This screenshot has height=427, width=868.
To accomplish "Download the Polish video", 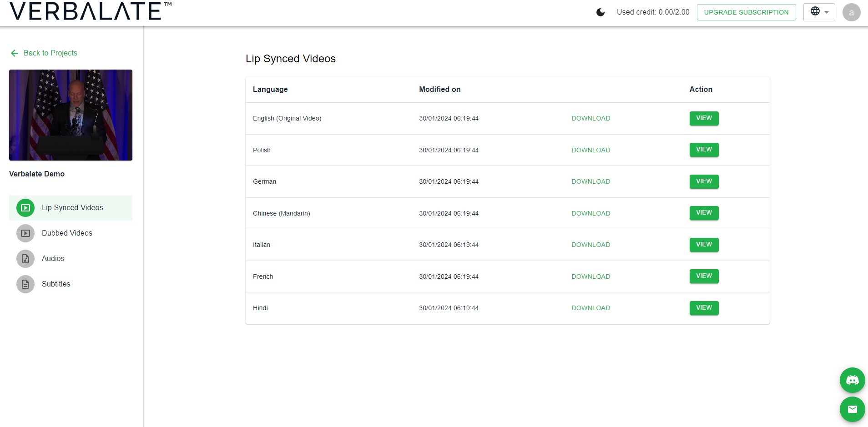I will (590, 150).
